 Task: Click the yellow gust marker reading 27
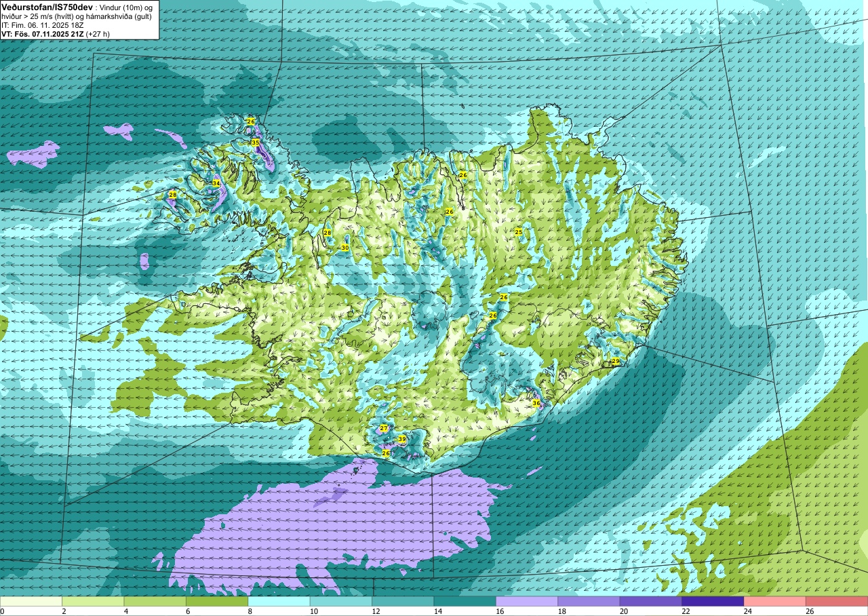coord(384,428)
